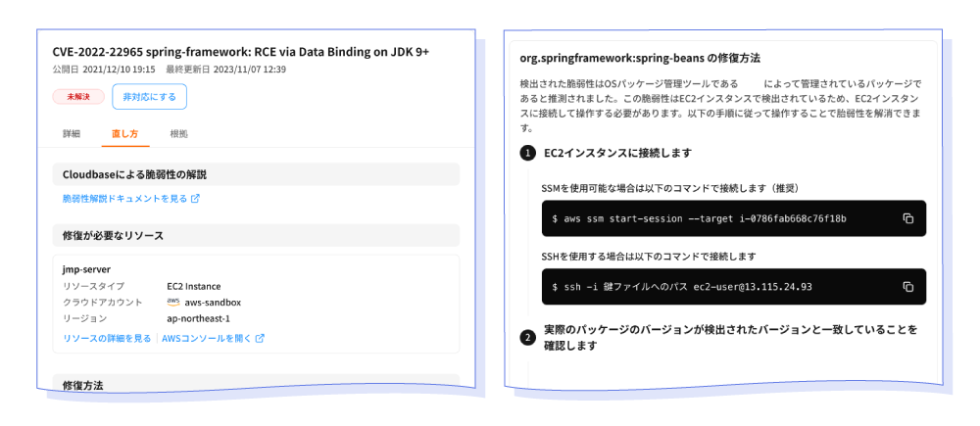Click the org.springframework:spring-beans の修復方法 heading
Image resolution: width=980 pixels, height=426 pixels.
click(x=640, y=59)
